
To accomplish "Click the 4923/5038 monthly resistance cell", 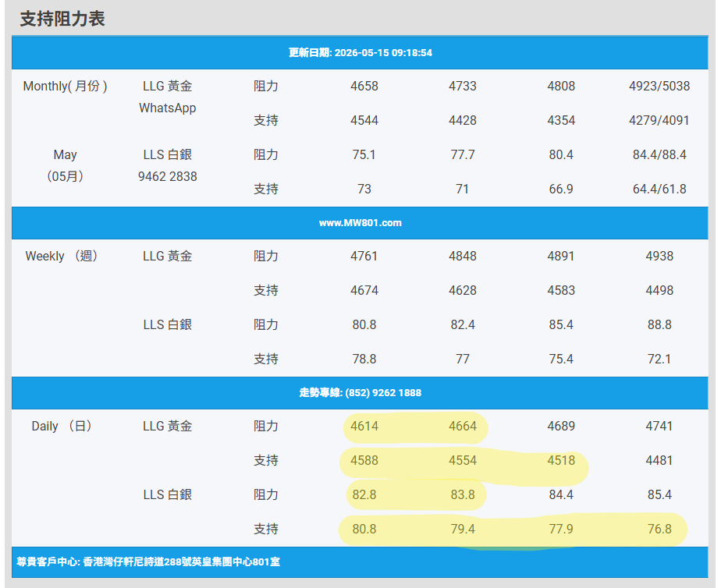I will [x=659, y=86].
